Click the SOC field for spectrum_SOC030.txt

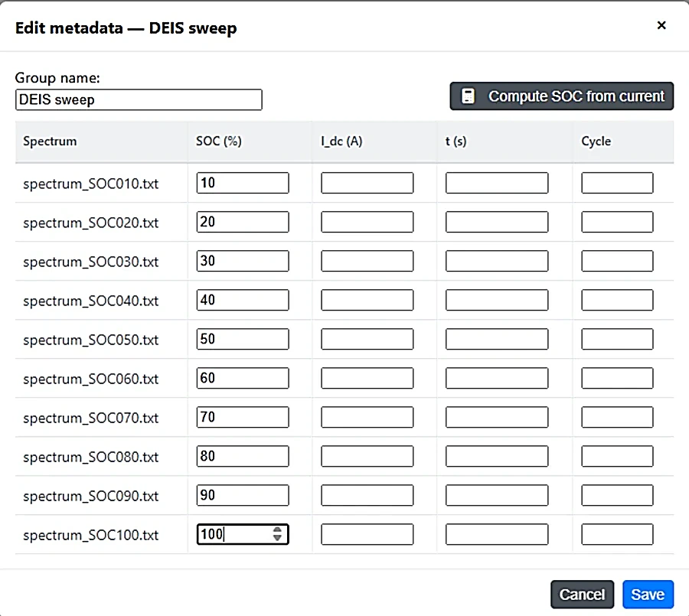click(243, 261)
